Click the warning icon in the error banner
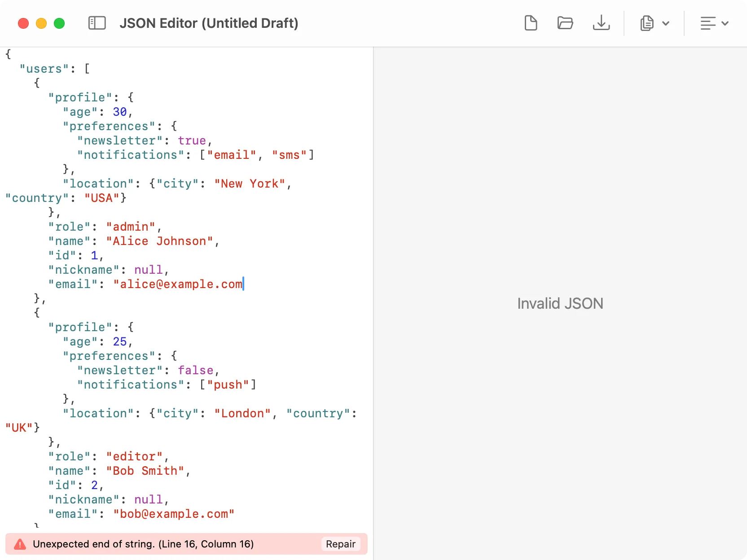 pyautogui.click(x=20, y=544)
